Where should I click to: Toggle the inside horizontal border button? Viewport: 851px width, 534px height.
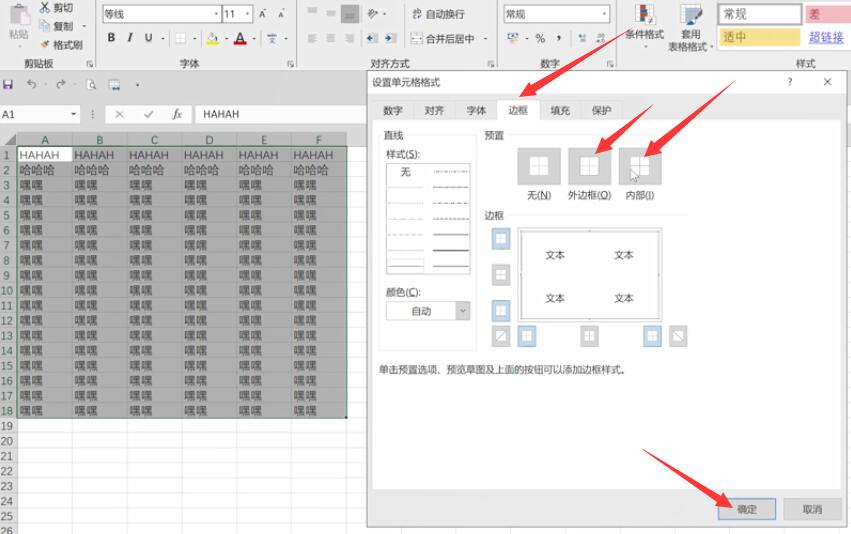pos(501,275)
